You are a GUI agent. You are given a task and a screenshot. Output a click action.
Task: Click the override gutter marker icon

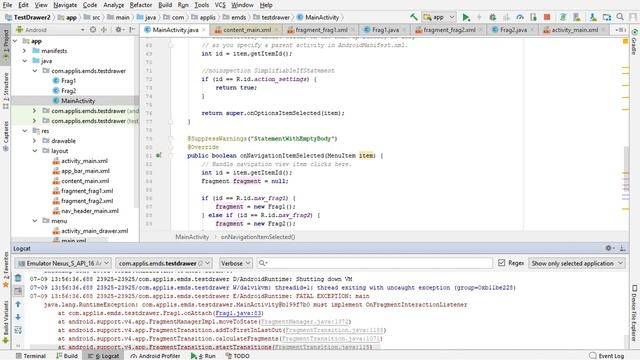(x=158, y=156)
